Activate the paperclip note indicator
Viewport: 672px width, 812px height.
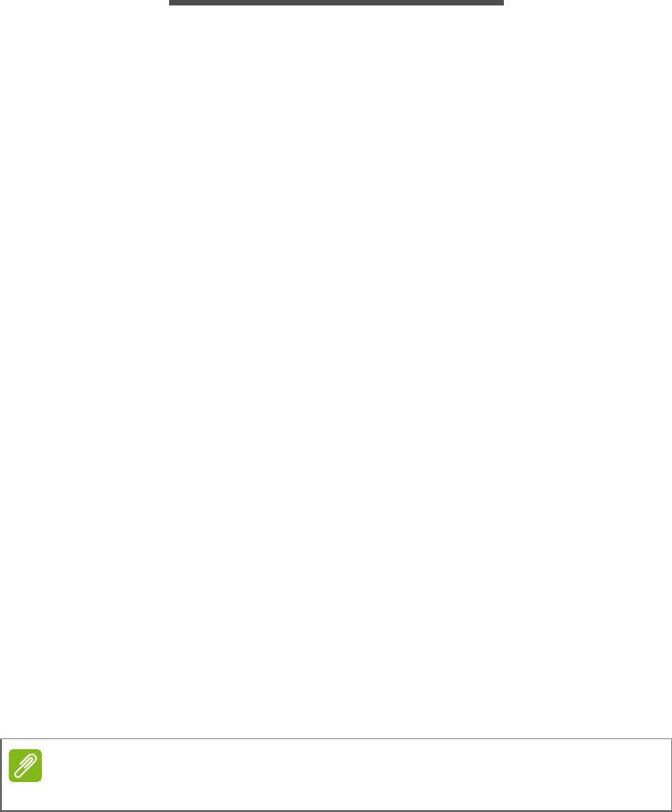click(25, 766)
